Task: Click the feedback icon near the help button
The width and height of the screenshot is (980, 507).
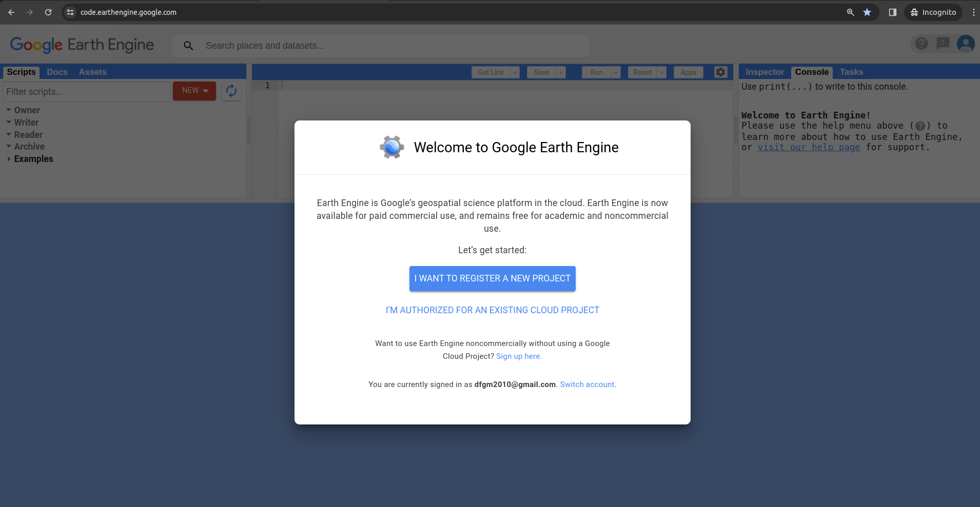Action: click(x=943, y=44)
